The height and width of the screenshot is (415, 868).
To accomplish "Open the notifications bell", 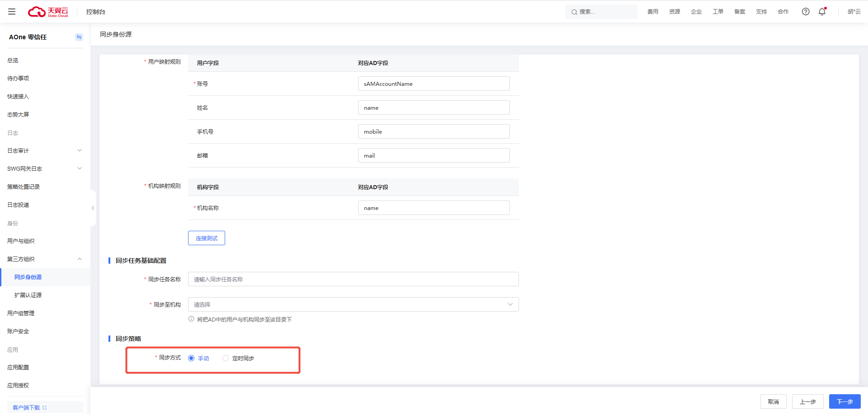I will click(x=822, y=12).
